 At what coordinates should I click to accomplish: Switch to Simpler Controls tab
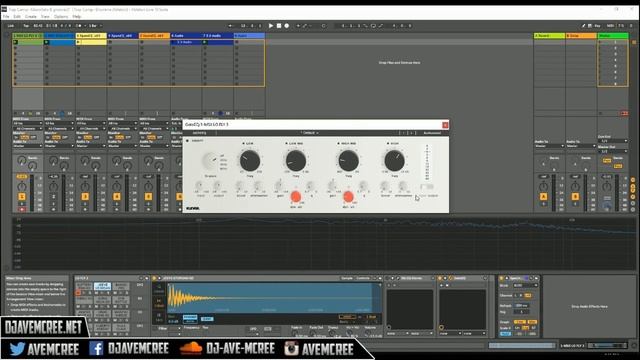tap(363, 278)
